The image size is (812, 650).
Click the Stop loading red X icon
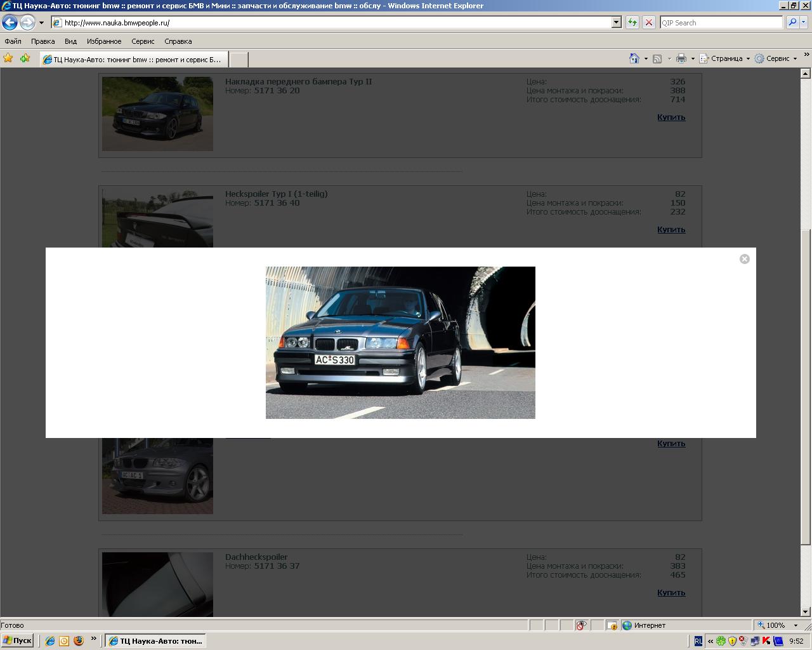(x=648, y=23)
